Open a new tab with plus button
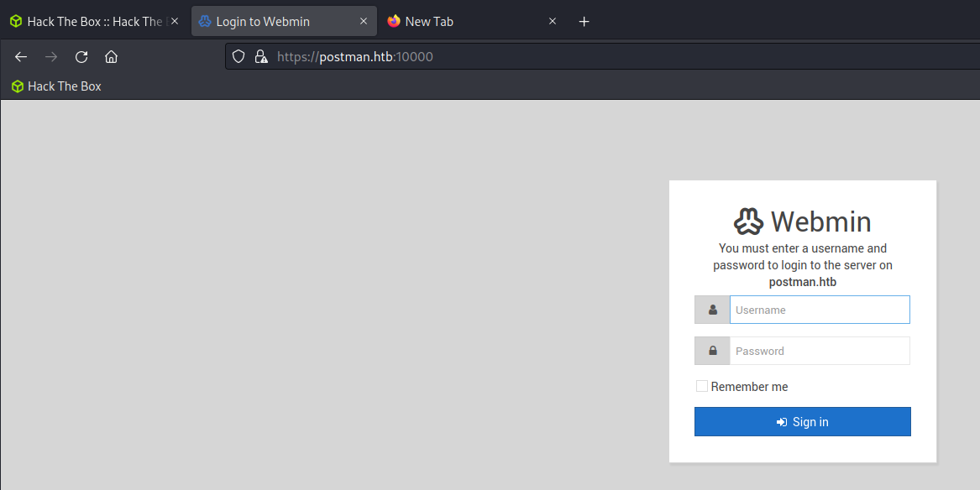Viewport: 980px width, 490px height. (x=584, y=22)
